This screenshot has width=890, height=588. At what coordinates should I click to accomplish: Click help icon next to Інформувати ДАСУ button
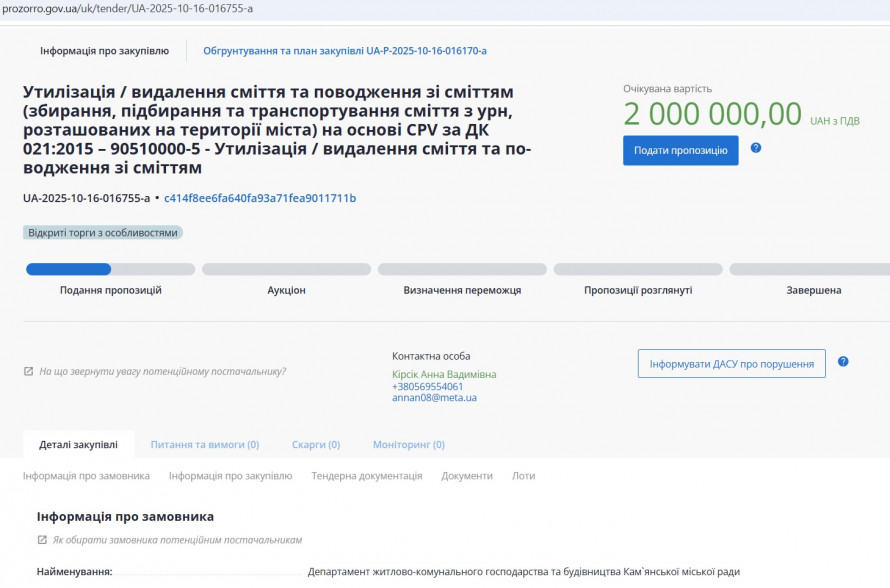point(843,362)
